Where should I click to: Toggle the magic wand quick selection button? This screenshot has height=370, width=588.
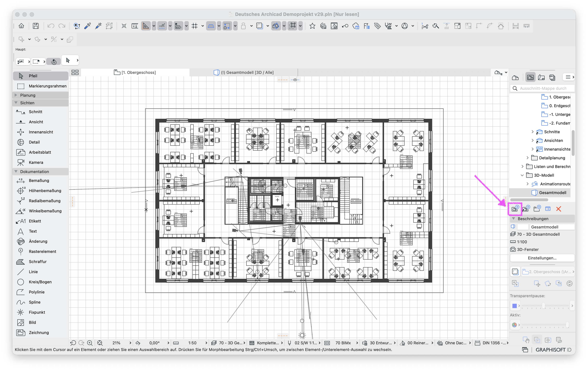tap(54, 62)
